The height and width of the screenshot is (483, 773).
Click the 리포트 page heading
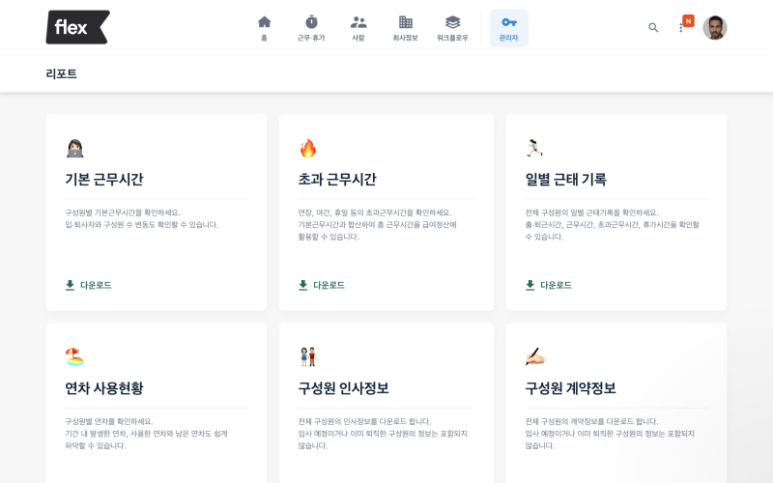coord(61,74)
